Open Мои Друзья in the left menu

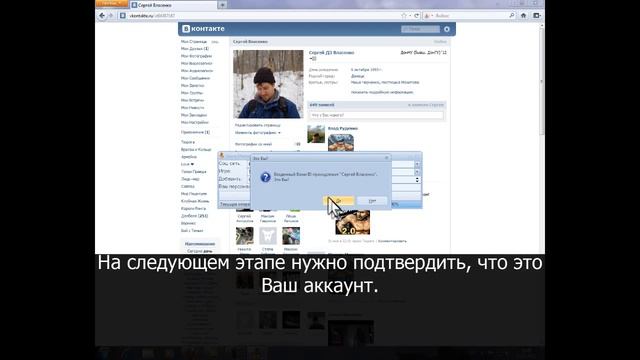pos(195,49)
